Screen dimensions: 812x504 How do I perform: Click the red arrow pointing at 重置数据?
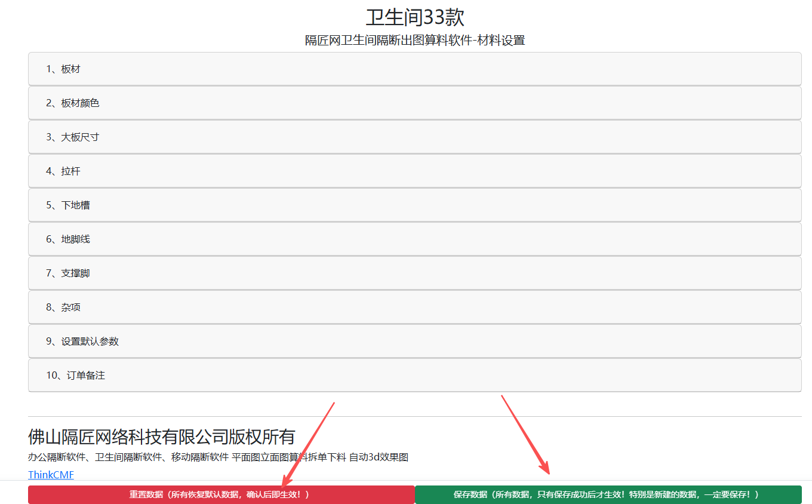(x=309, y=442)
